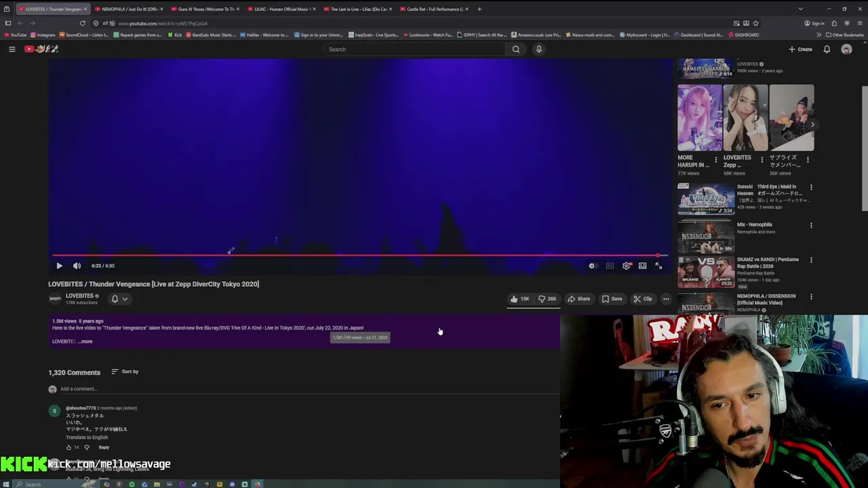Save the video to a playlist

coord(612,299)
